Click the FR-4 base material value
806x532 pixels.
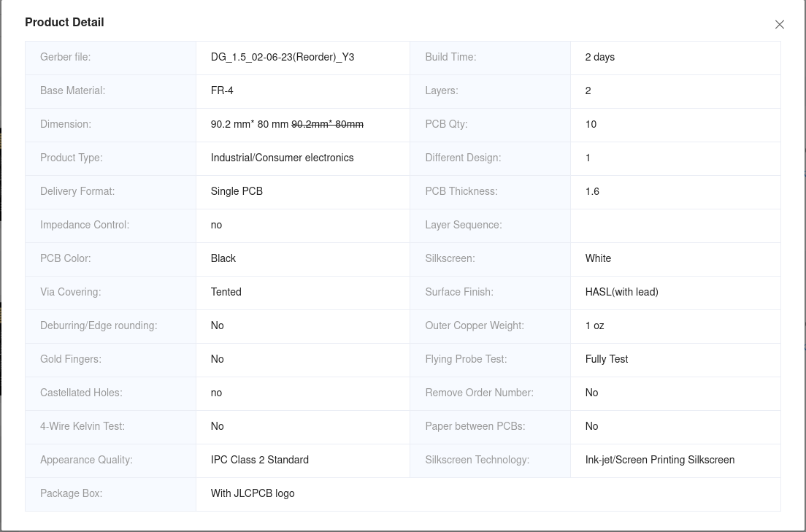[222, 90]
